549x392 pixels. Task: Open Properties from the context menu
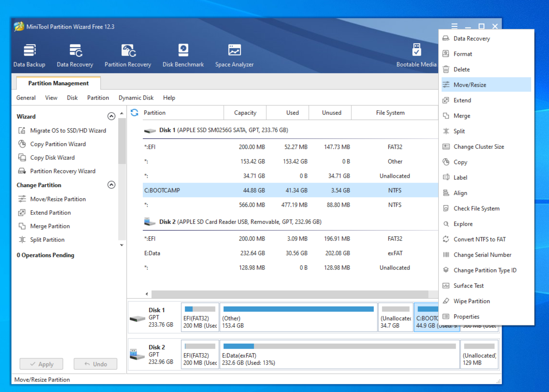(x=486, y=317)
